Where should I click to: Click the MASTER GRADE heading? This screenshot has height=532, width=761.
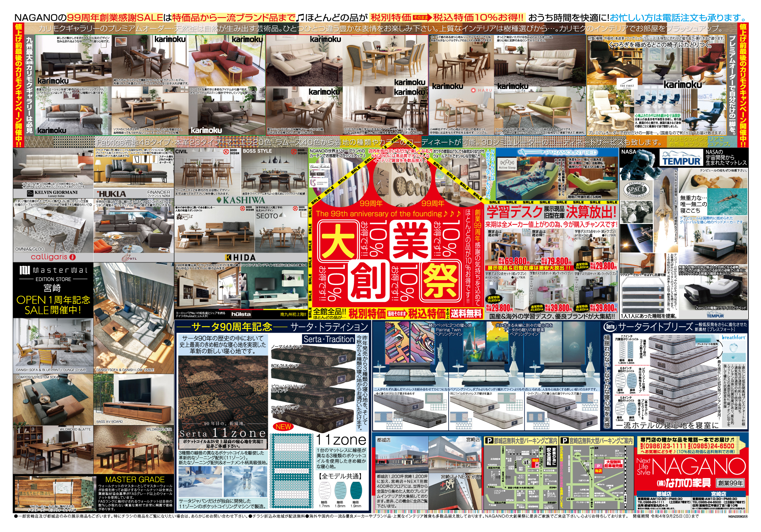click(x=135, y=480)
